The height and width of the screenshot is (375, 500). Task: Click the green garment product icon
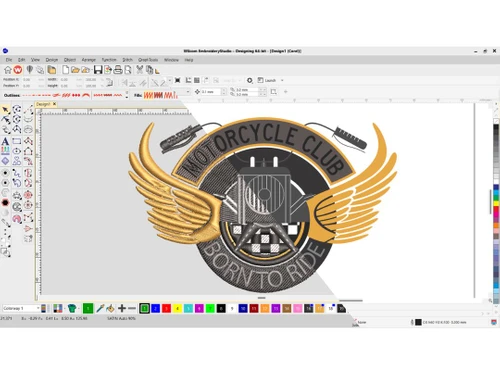click(72, 308)
